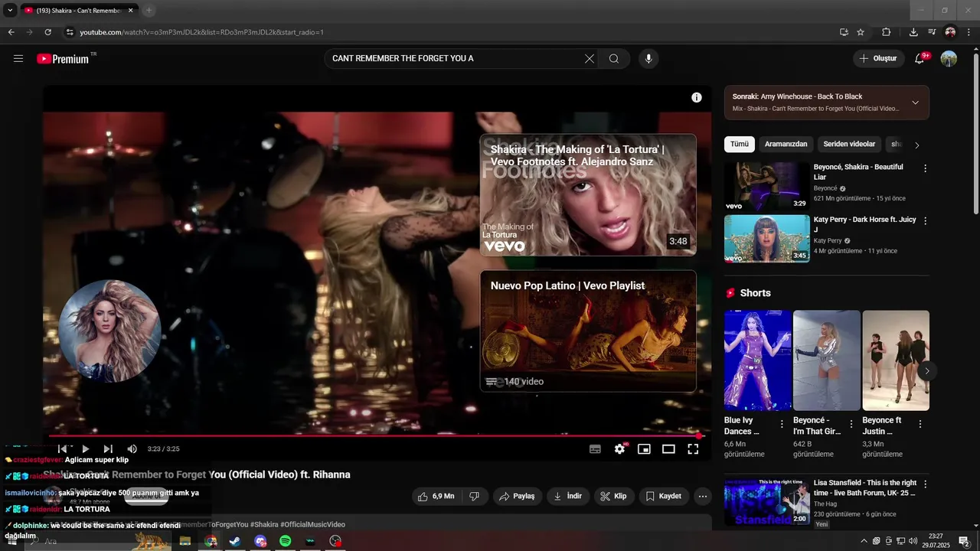Open Spotify from the taskbar
This screenshot has width=980, height=551.
coord(285,541)
